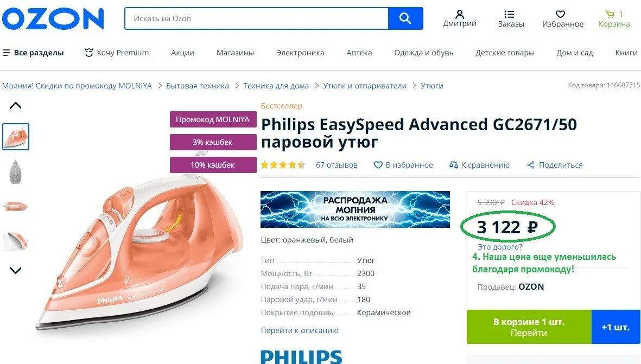
Task: Click the OZON logo
Action: click(x=53, y=19)
